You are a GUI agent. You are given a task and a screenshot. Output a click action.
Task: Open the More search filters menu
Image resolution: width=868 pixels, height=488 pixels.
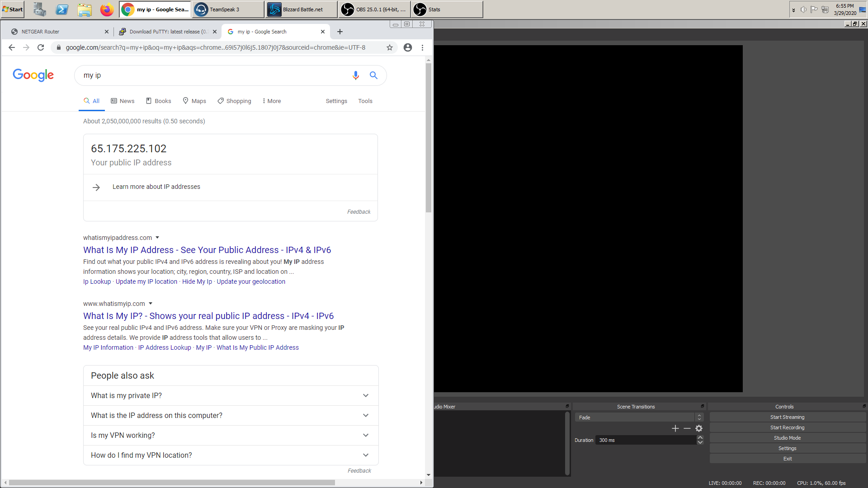[272, 101]
